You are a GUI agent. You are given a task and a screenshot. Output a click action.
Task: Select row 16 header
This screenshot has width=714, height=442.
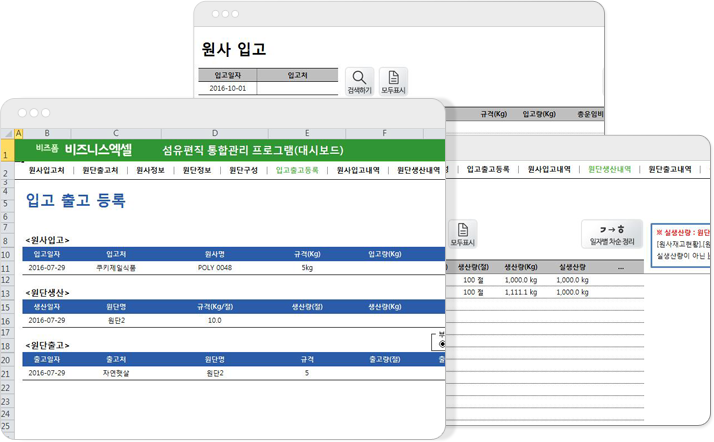pos(7,321)
